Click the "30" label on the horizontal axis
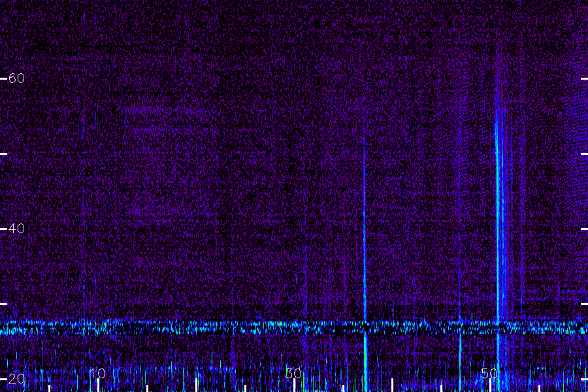588x392 pixels. click(293, 373)
